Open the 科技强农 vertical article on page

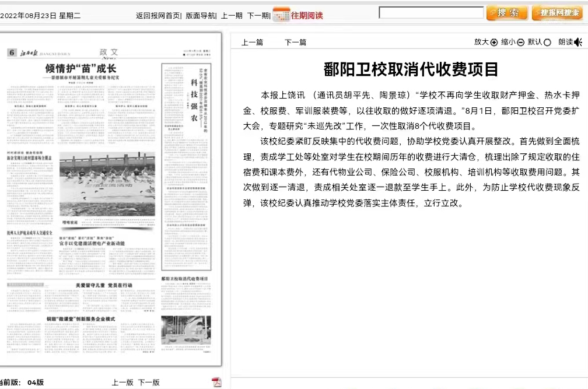coord(194,100)
